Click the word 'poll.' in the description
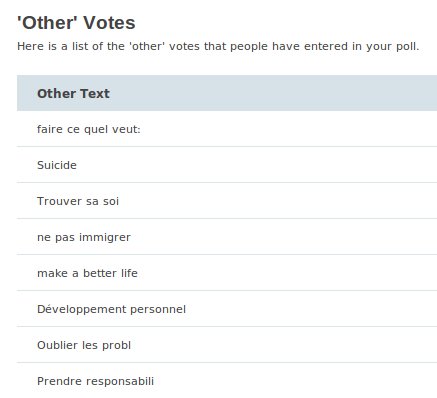This screenshot has width=437, height=398. (407, 47)
